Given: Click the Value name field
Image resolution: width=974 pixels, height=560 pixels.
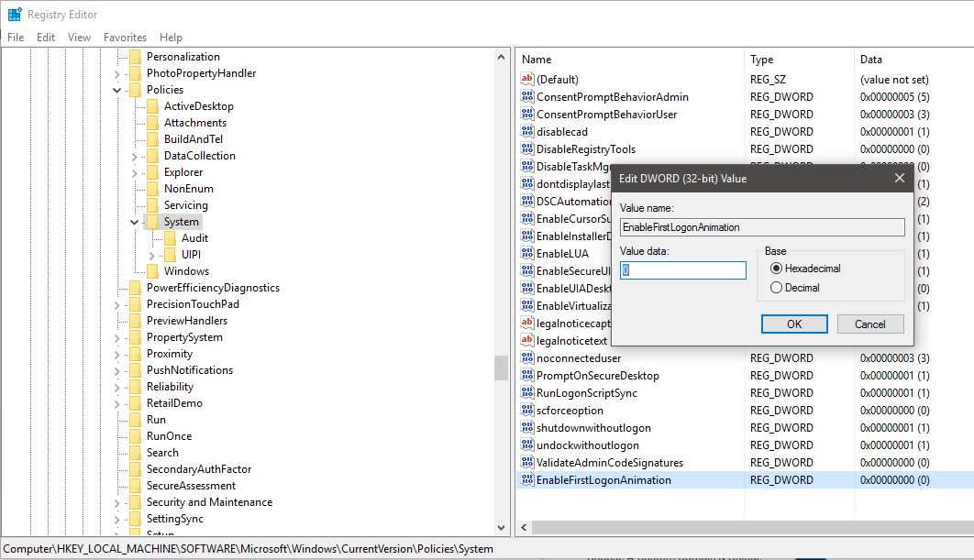Looking at the screenshot, I should pyautogui.click(x=762, y=227).
